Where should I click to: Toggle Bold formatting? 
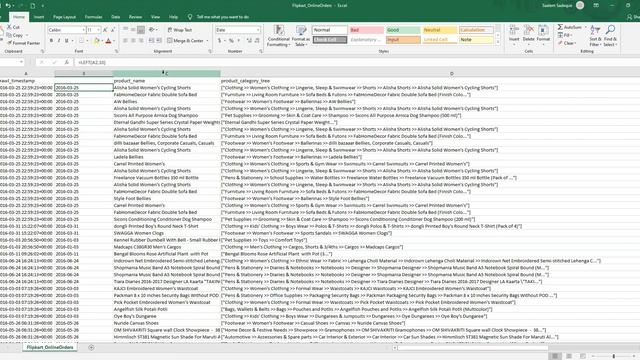click(x=51, y=41)
